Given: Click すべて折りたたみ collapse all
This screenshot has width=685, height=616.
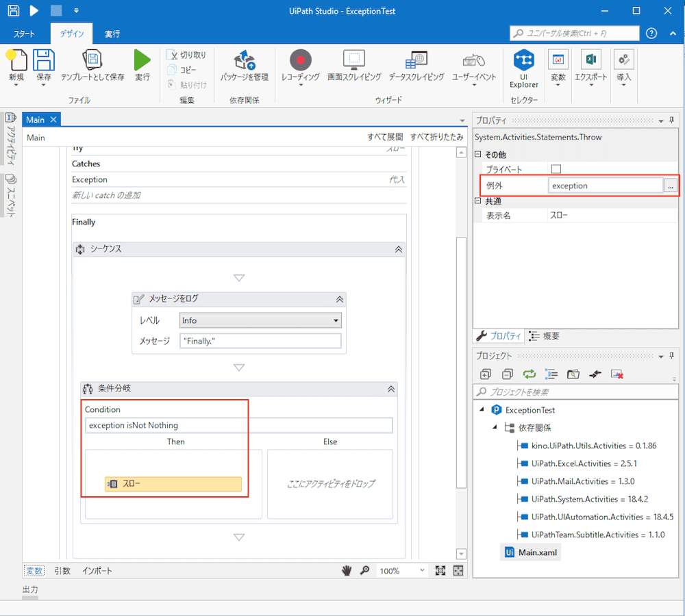Looking at the screenshot, I should click(436, 137).
